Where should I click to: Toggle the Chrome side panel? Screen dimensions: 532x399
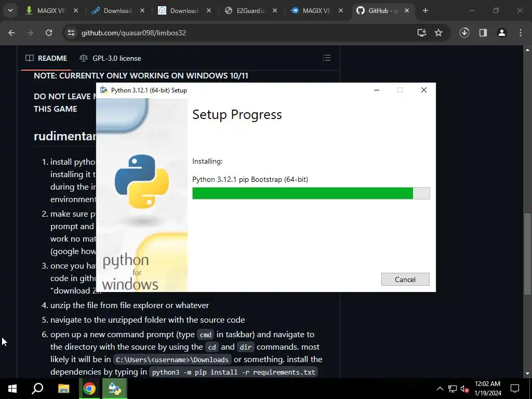tap(483, 33)
